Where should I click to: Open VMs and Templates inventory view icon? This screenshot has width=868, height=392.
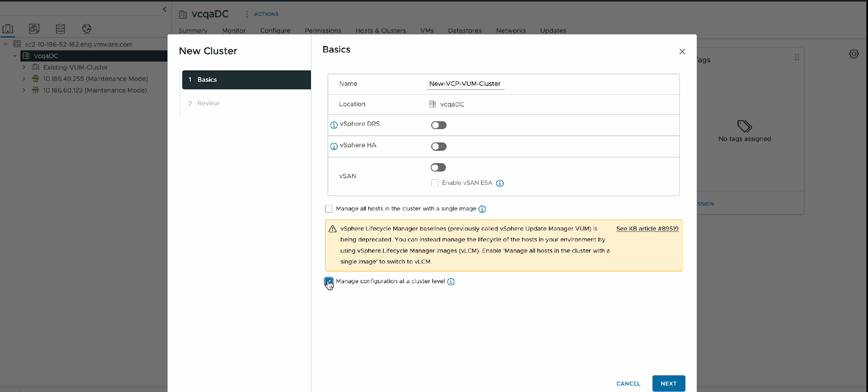(34, 29)
